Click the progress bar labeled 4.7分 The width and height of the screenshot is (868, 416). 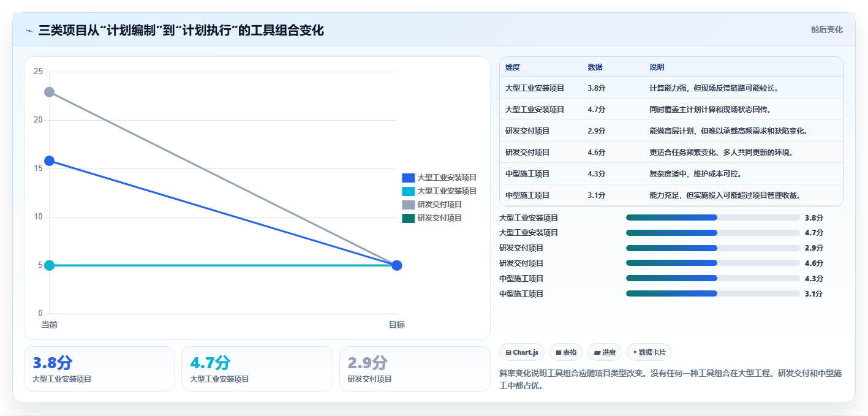[713, 233]
